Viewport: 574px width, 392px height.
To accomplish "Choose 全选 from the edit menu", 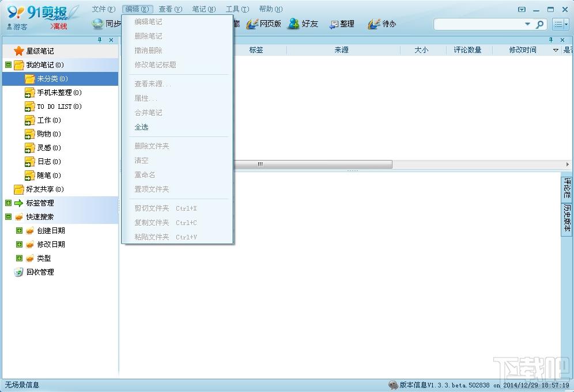I will pos(141,127).
